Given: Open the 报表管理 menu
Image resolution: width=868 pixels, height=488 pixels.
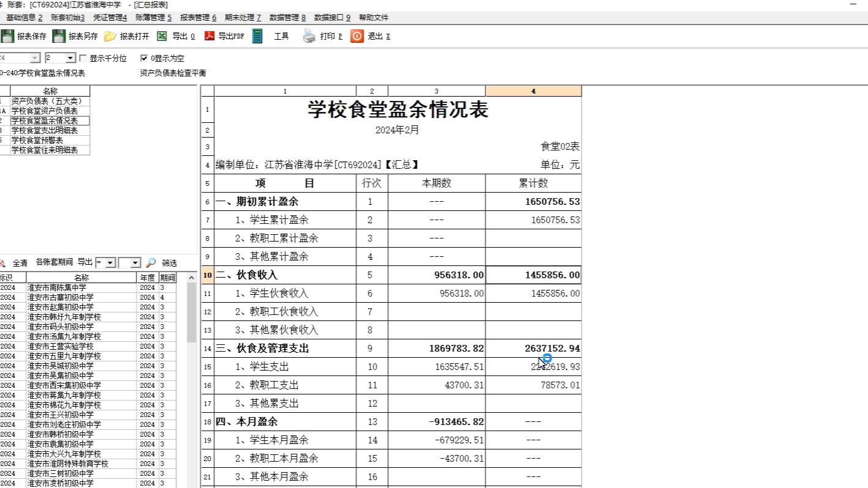Looking at the screenshot, I should (198, 18).
